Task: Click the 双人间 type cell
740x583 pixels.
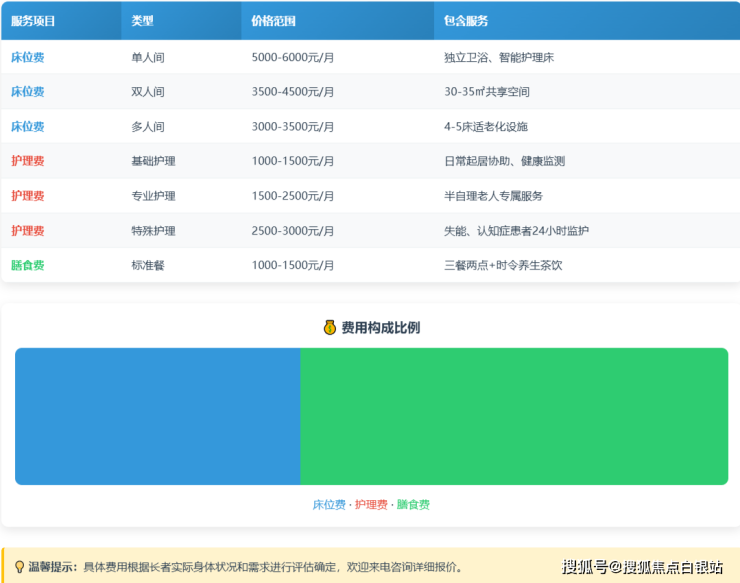Action: pos(147,92)
